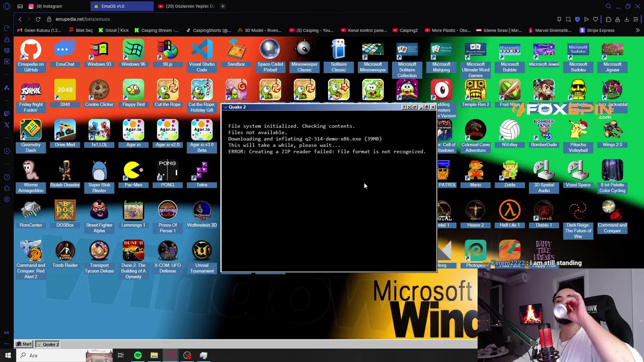Open Microsoft Mahjong icon
This screenshot has width=644, height=362.
coord(441,56)
